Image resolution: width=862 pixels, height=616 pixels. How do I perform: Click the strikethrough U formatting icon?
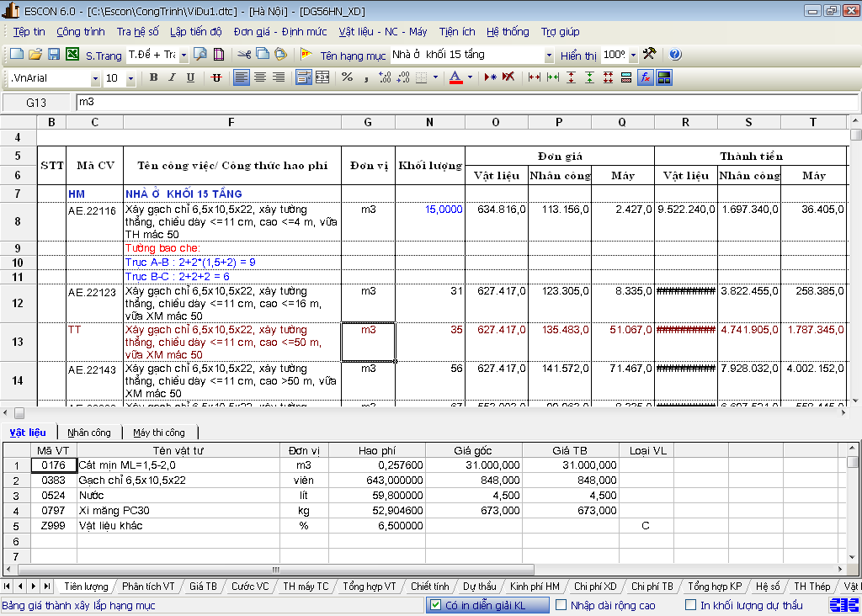[216, 77]
